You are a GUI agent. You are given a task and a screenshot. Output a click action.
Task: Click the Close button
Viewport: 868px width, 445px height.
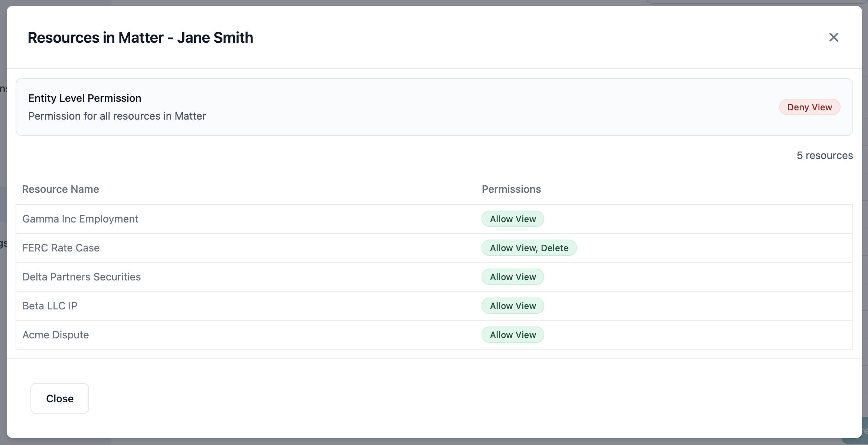pyautogui.click(x=60, y=399)
